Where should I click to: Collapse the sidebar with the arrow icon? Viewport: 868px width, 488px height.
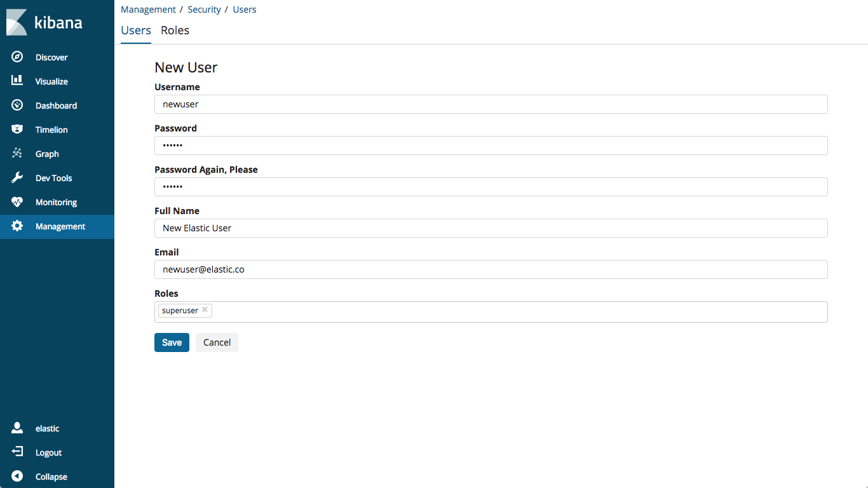coord(17,476)
